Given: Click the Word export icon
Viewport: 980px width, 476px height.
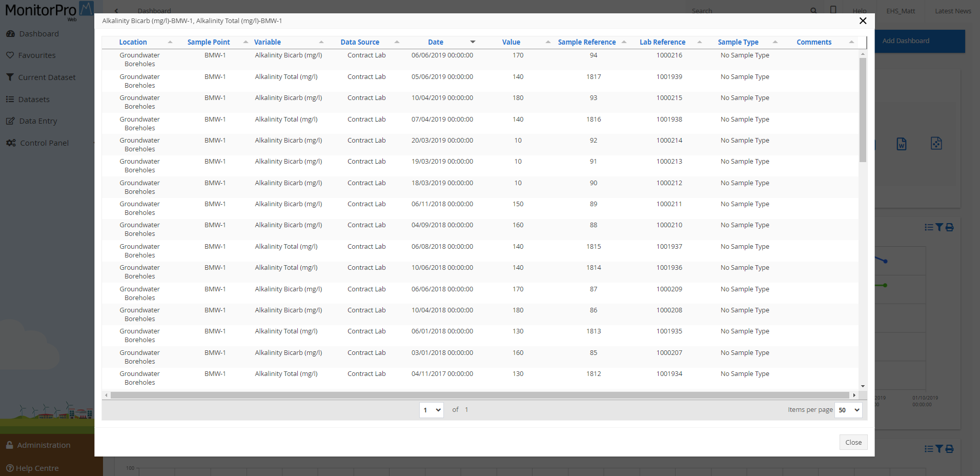Looking at the screenshot, I should point(902,144).
